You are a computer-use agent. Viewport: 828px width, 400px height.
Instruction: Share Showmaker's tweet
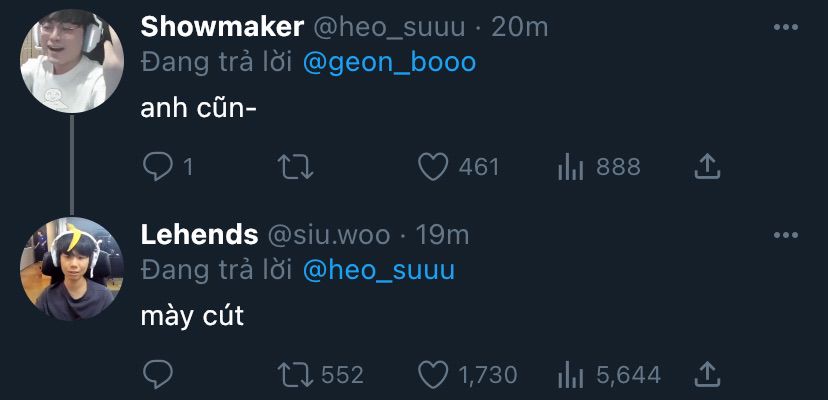click(707, 166)
